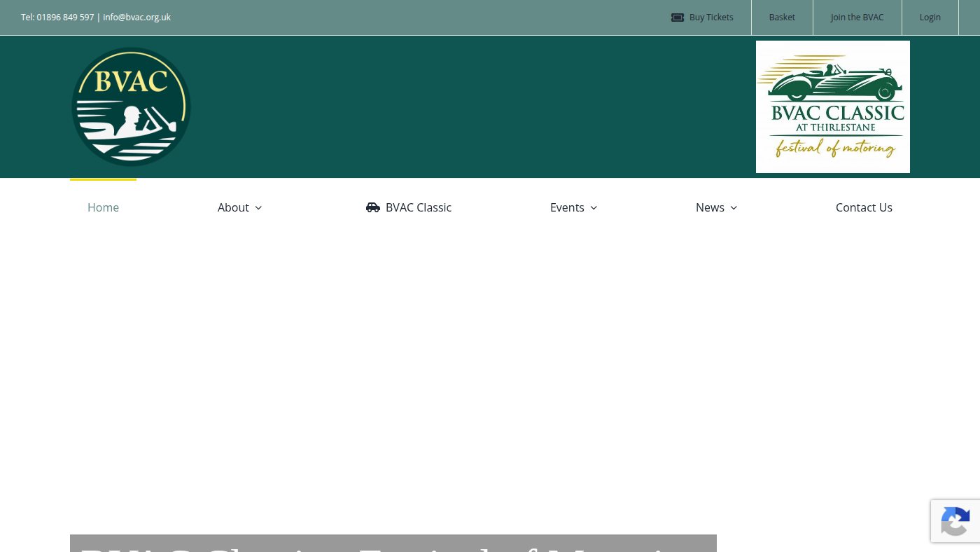The width and height of the screenshot is (980, 552).
Task: Expand the News menu chevron
Action: pyautogui.click(x=734, y=208)
